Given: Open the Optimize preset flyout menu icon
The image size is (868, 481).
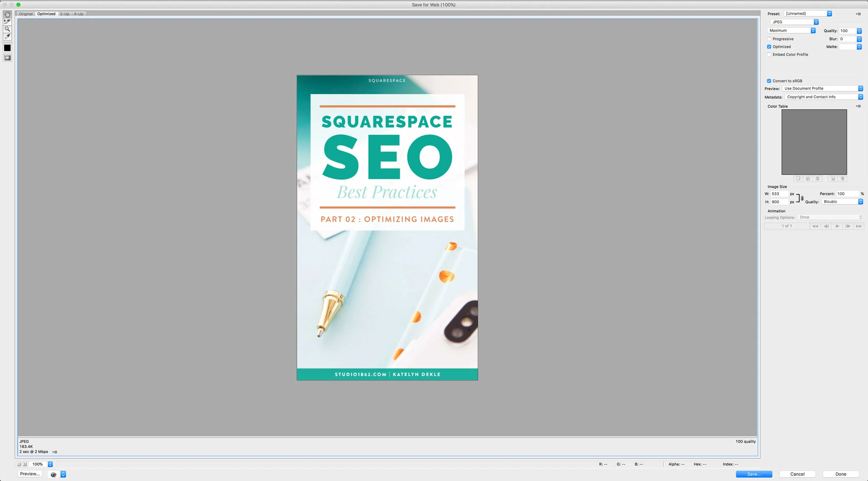Looking at the screenshot, I should point(858,14).
